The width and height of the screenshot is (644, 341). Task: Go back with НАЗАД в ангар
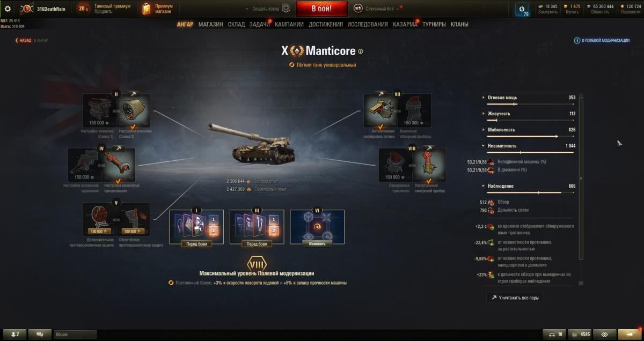coord(32,40)
